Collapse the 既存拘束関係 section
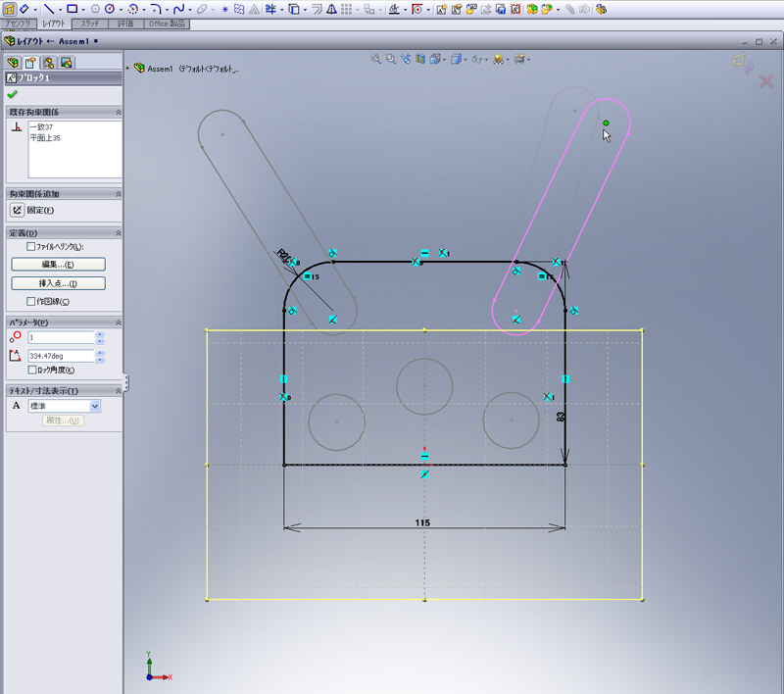This screenshot has height=694, width=784. click(119, 113)
